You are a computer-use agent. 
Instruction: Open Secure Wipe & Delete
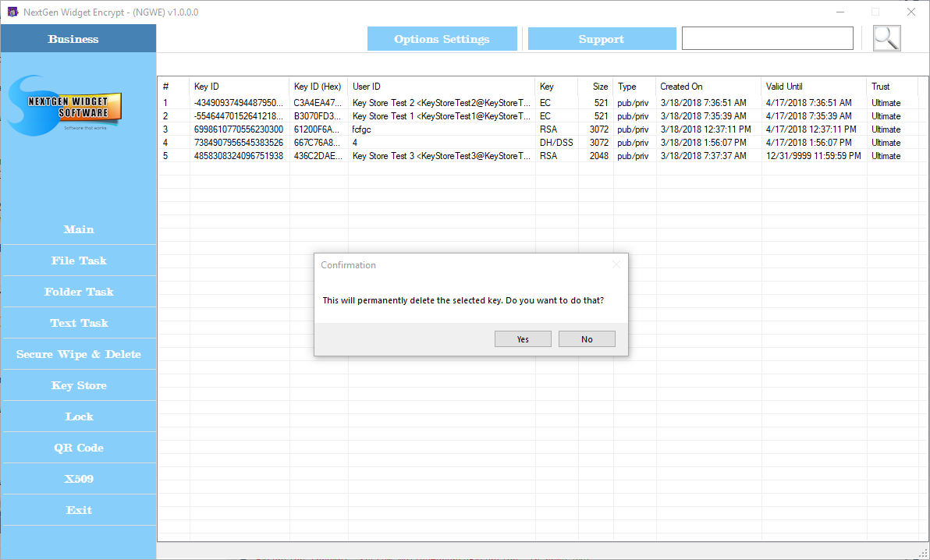point(79,354)
